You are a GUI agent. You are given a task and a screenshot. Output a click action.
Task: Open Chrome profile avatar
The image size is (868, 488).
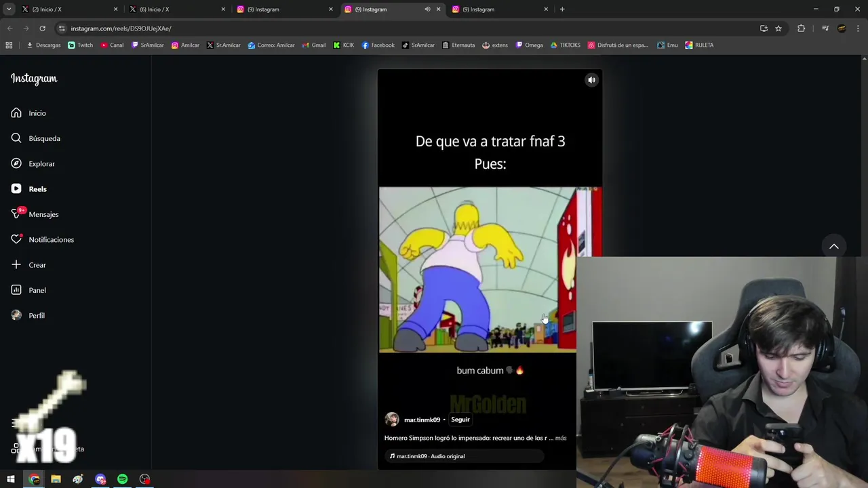842,28
